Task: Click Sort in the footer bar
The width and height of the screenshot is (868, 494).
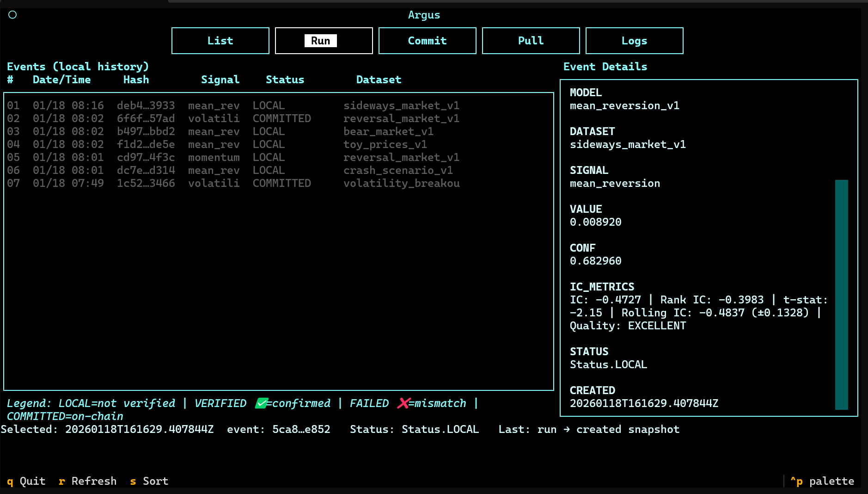Action: click(x=149, y=481)
